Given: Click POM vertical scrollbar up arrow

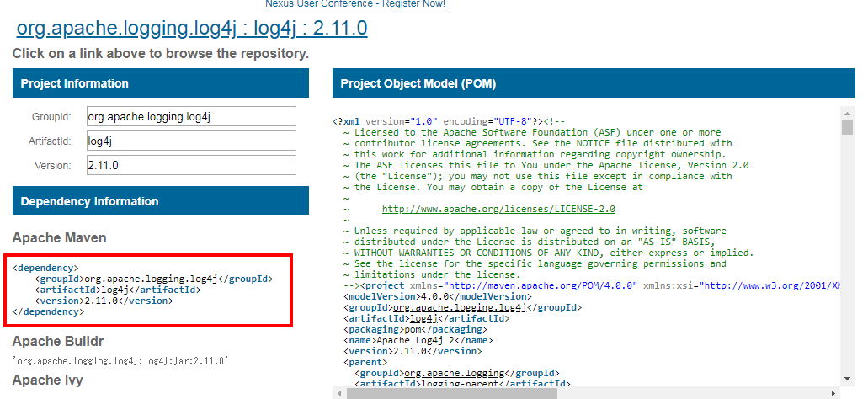Looking at the screenshot, I should (x=847, y=113).
